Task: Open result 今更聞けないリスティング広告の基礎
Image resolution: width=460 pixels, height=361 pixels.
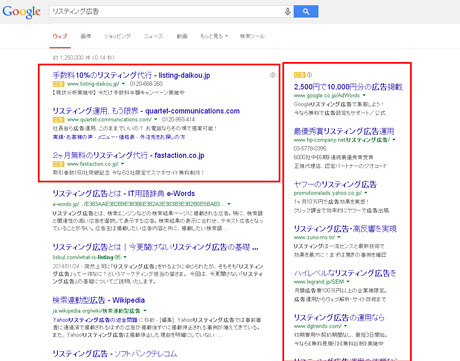Action: tap(155, 247)
